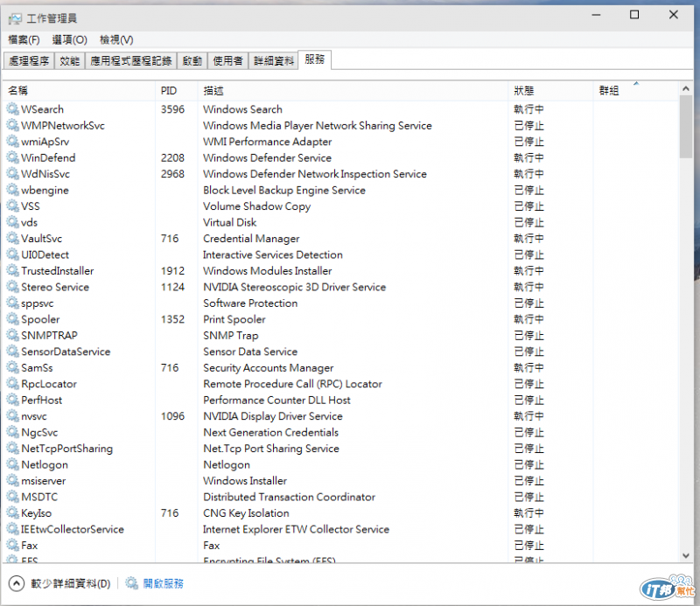Click the vertical scrollbar thumb
This screenshot has height=606, width=700.
click(x=686, y=127)
